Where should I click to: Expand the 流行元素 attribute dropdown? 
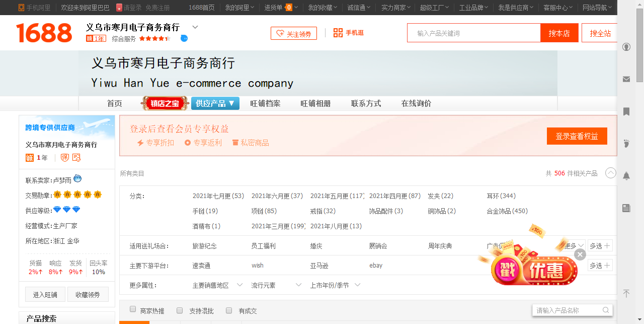pos(276,285)
